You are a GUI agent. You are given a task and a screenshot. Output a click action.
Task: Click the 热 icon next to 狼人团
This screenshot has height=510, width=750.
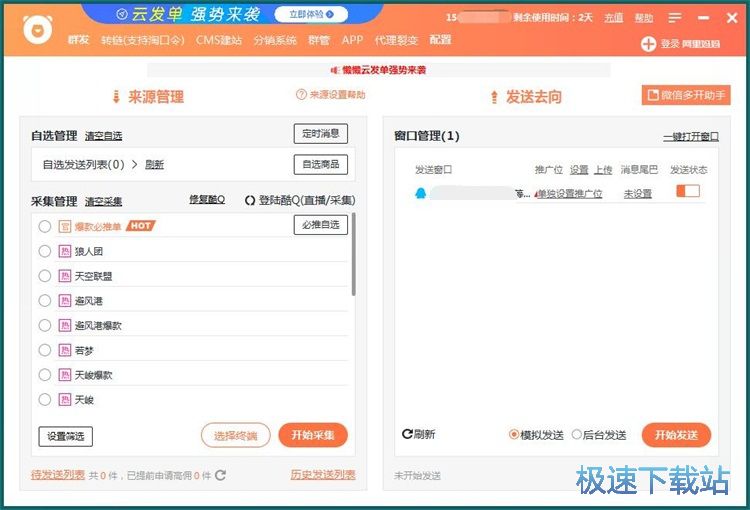(x=65, y=251)
